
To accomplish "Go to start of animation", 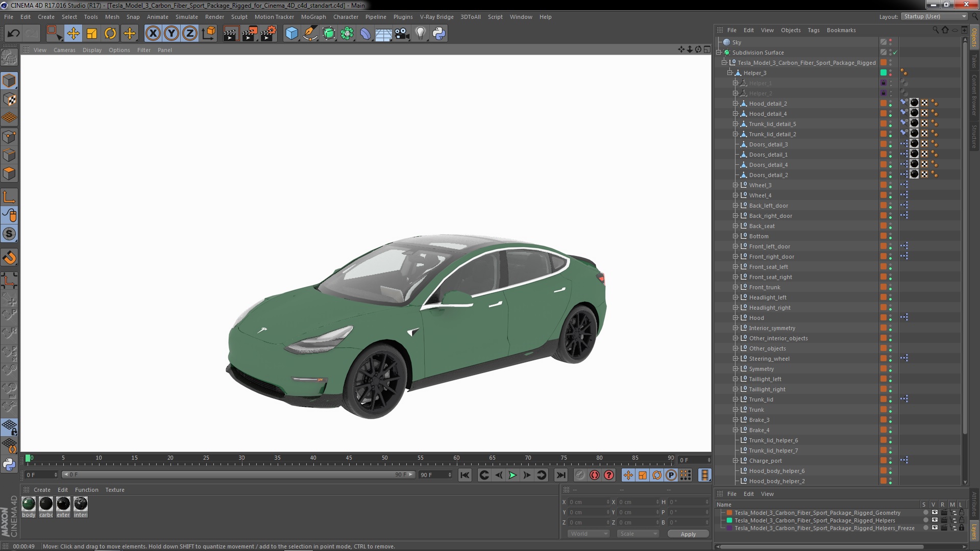I will click(x=464, y=475).
